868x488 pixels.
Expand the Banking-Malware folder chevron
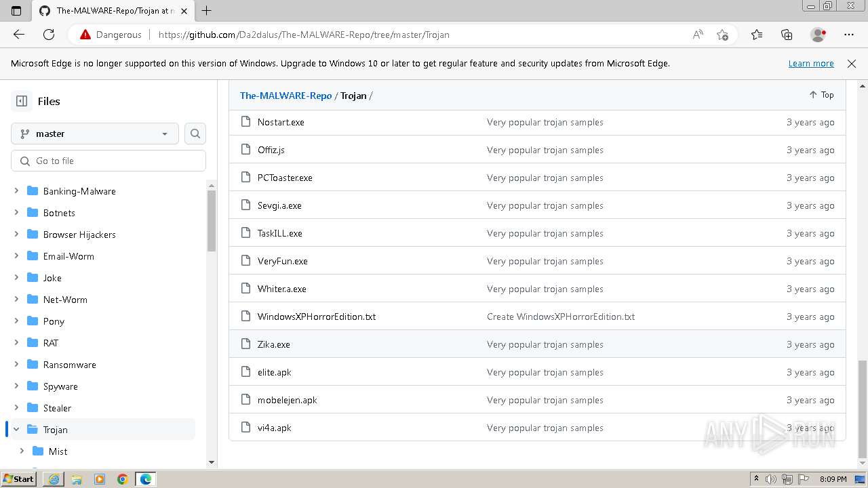tap(16, 191)
